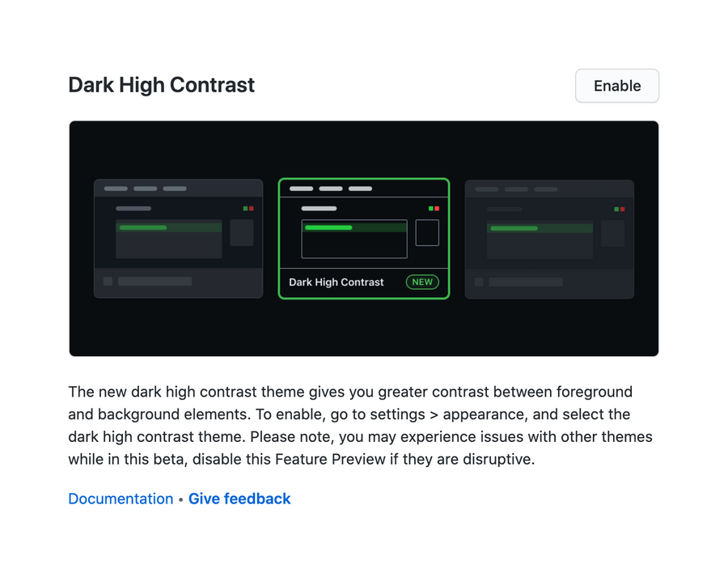Open the Documentation link
The image size is (728, 573).
121,499
